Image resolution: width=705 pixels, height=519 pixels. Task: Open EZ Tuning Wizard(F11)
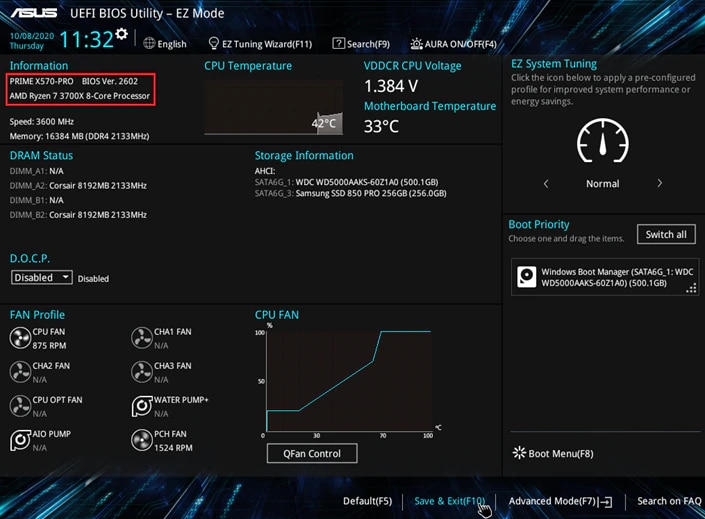pyautogui.click(x=267, y=44)
